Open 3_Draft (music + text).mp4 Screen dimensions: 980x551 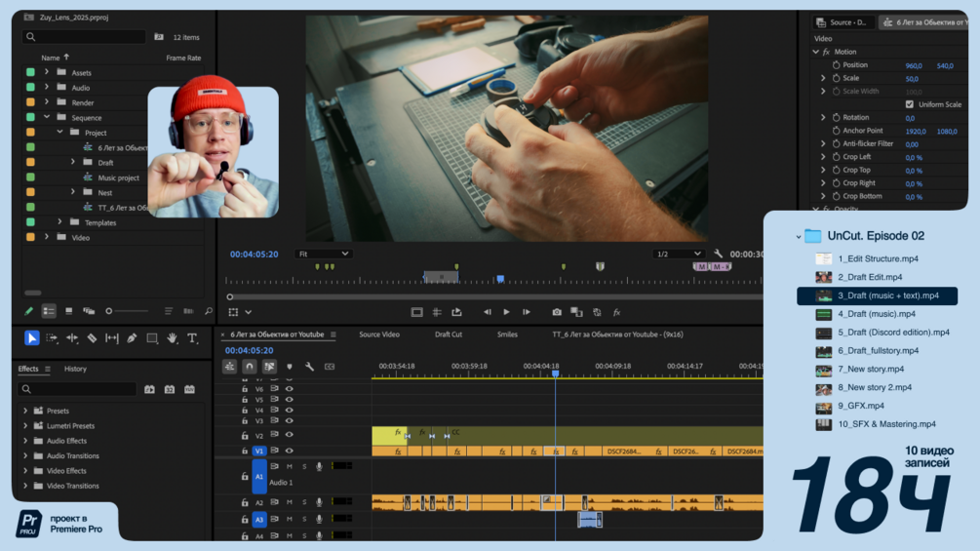coord(877,295)
